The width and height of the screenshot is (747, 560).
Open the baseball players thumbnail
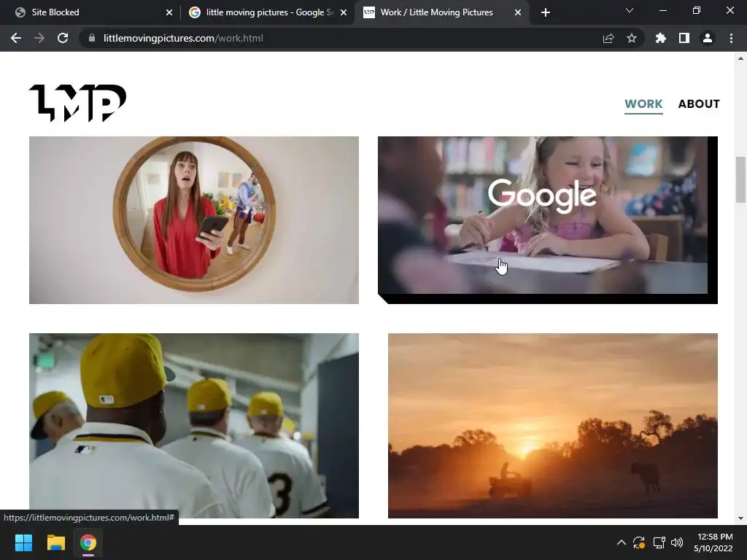click(x=194, y=425)
